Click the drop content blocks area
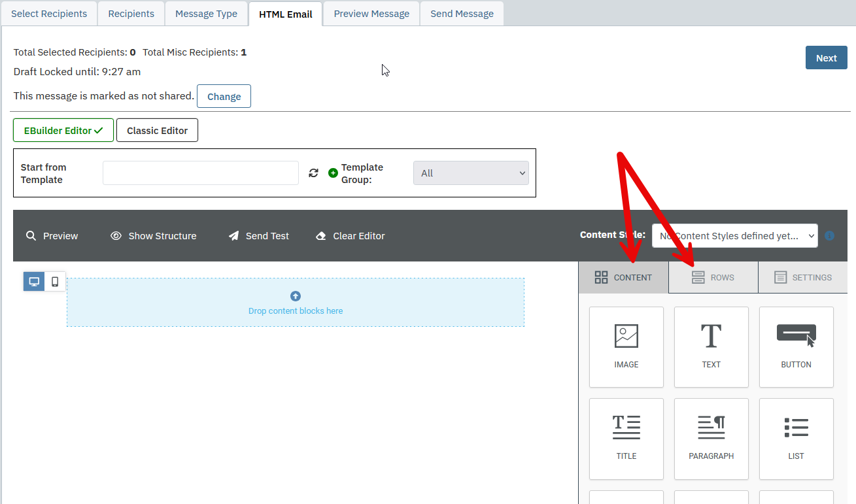Image resolution: width=856 pixels, height=504 pixels. [296, 303]
